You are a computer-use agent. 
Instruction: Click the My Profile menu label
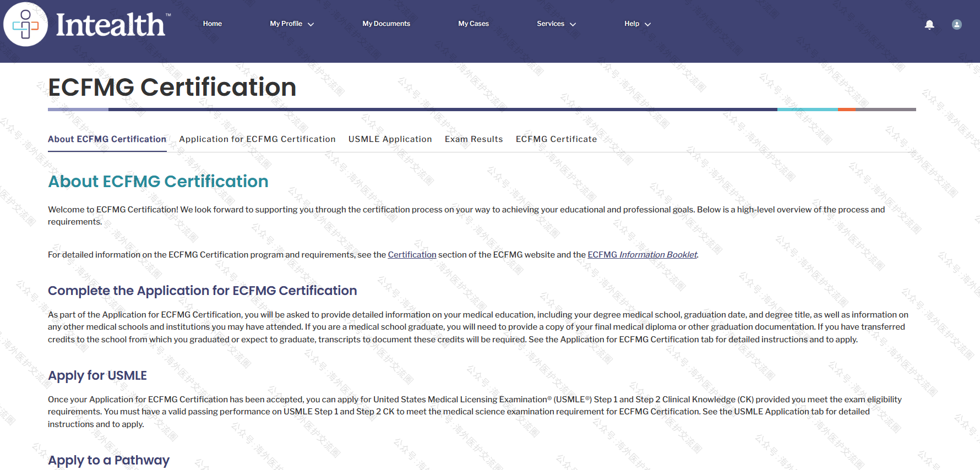pos(286,24)
